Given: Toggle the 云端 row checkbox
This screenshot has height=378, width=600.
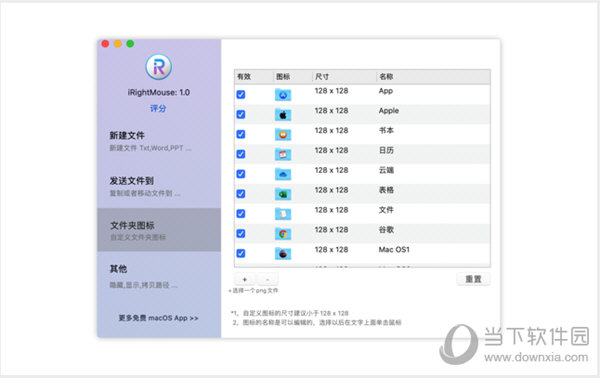Looking at the screenshot, I should click(241, 174).
